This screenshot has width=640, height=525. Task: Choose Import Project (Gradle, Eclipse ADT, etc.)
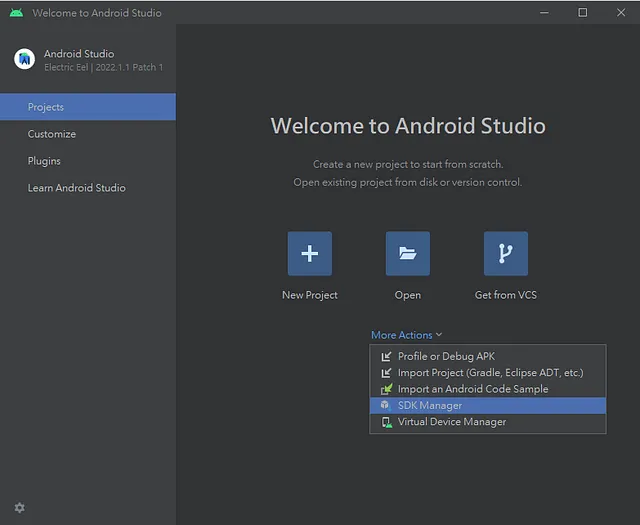click(488, 373)
